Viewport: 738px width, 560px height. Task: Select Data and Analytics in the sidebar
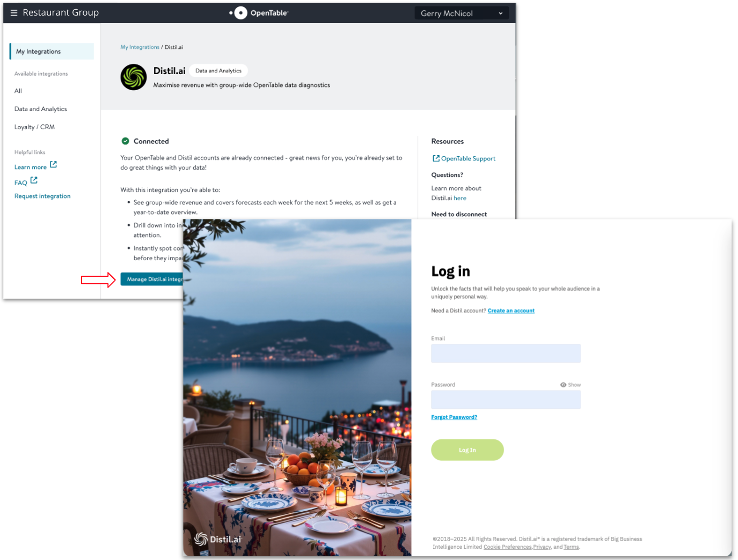click(x=41, y=109)
